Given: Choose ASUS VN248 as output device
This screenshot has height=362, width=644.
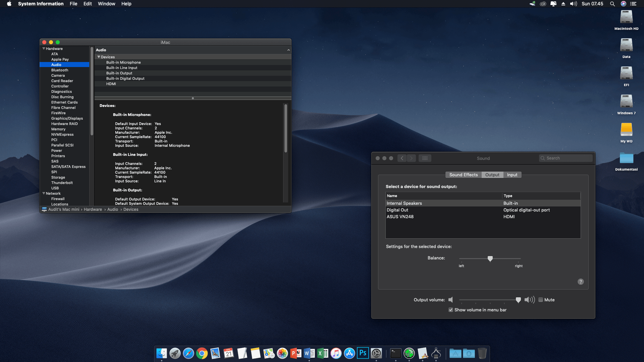Looking at the screenshot, I should (x=483, y=217).
